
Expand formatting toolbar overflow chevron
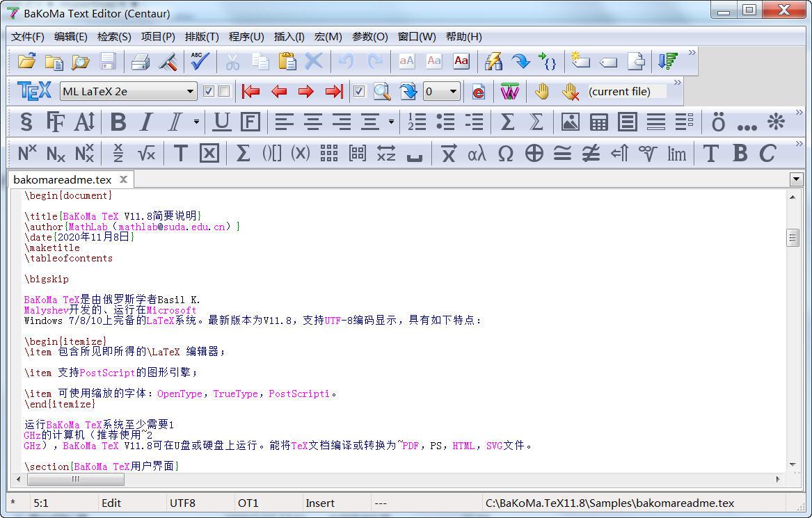pos(799,113)
